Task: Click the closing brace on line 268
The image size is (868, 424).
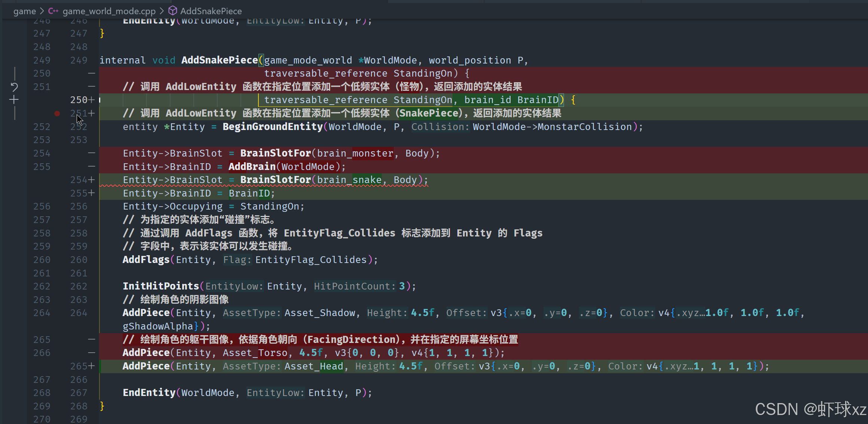Action: [102, 406]
